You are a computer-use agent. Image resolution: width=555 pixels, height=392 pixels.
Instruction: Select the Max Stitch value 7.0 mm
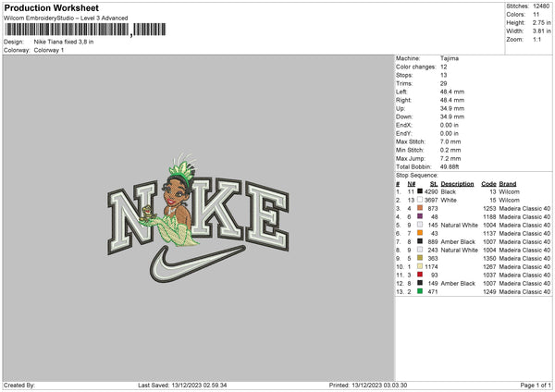coord(450,141)
